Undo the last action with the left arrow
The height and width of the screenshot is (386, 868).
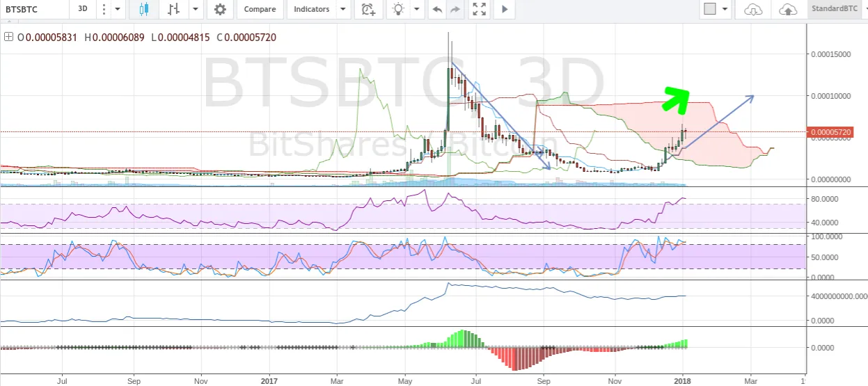pyautogui.click(x=437, y=10)
